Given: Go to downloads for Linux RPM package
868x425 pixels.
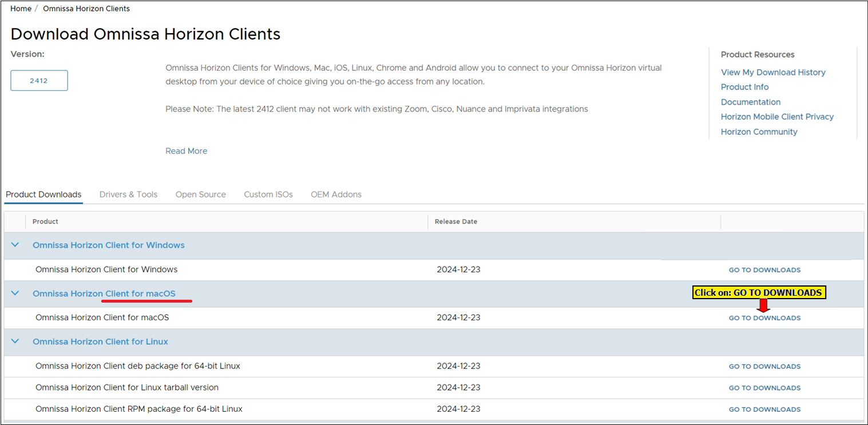Looking at the screenshot, I should (764, 410).
